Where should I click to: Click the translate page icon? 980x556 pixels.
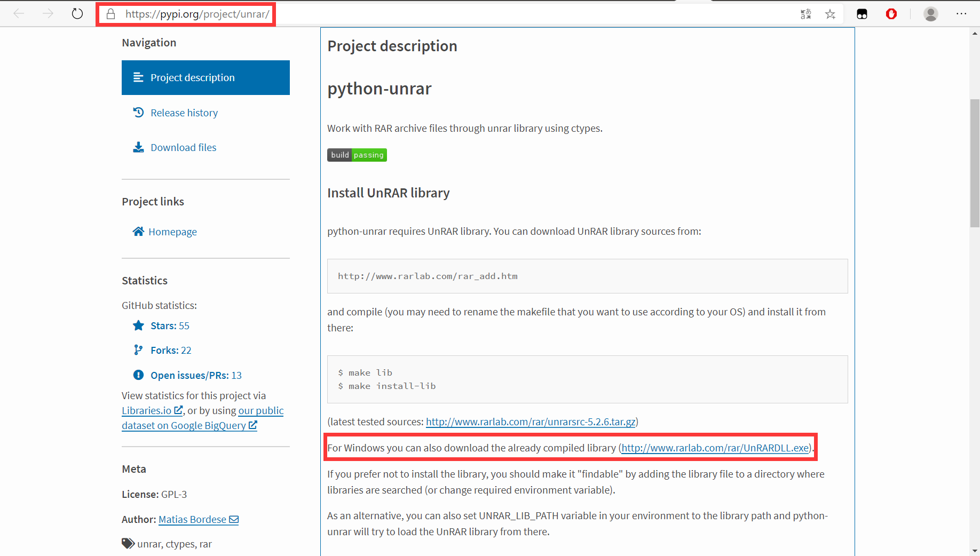(806, 14)
